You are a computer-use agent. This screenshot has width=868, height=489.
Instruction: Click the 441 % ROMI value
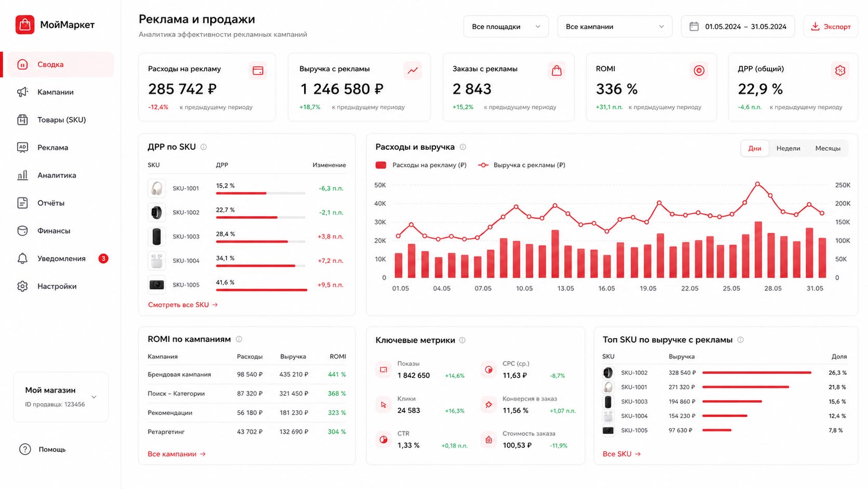coord(337,375)
